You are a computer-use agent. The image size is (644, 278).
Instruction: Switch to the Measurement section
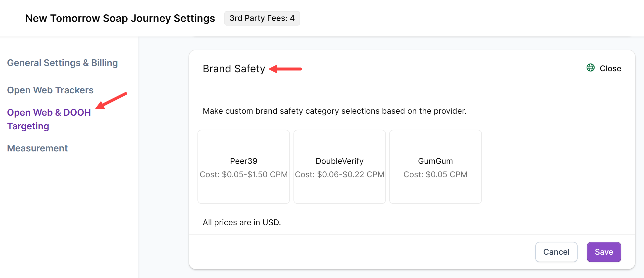click(x=37, y=148)
